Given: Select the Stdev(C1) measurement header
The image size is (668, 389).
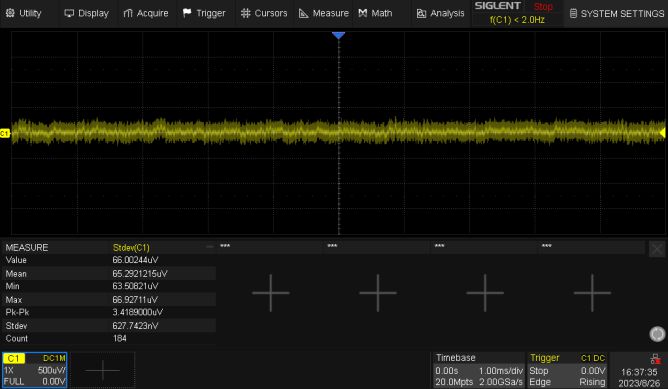Looking at the screenshot, I should 131,248.
